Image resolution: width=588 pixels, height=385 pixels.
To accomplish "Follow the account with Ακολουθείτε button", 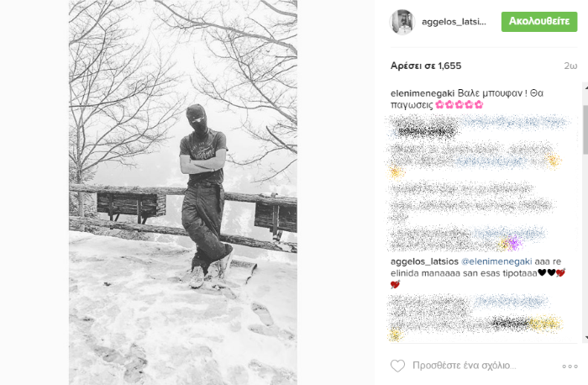I will [x=539, y=21].
